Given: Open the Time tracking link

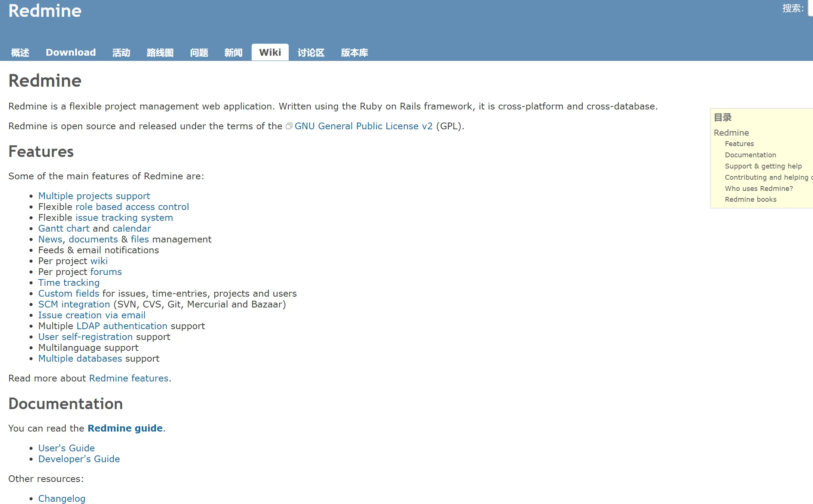Looking at the screenshot, I should pos(69,283).
